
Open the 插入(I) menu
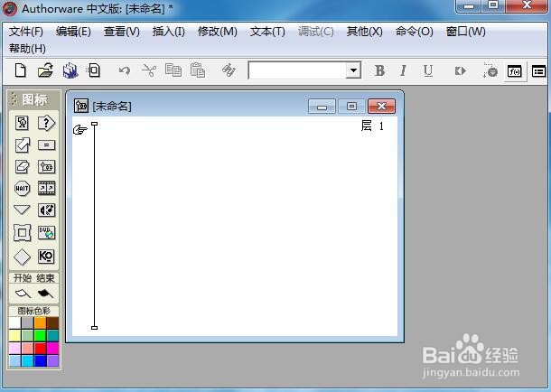[x=169, y=32]
